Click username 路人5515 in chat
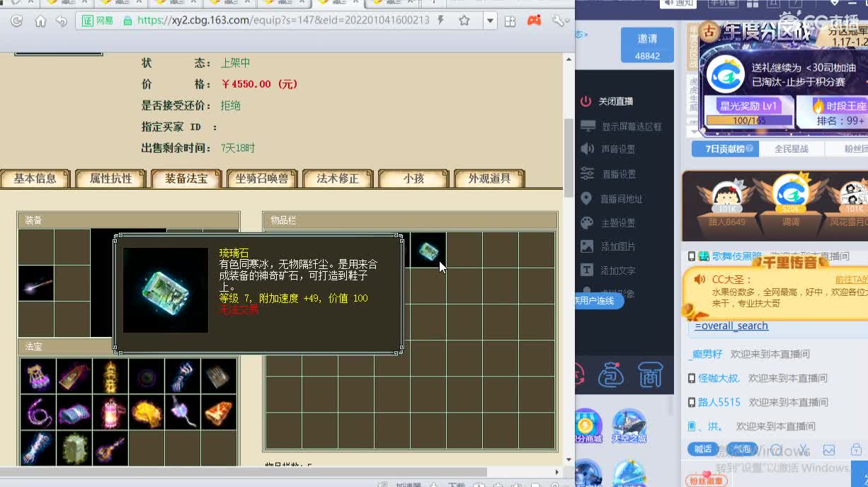Image resolution: width=868 pixels, height=487 pixels. tap(719, 402)
